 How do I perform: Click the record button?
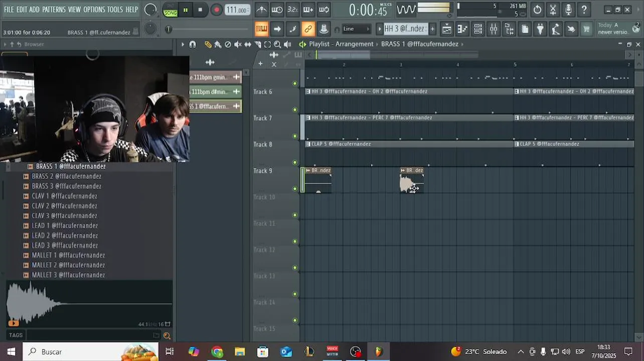click(216, 10)
